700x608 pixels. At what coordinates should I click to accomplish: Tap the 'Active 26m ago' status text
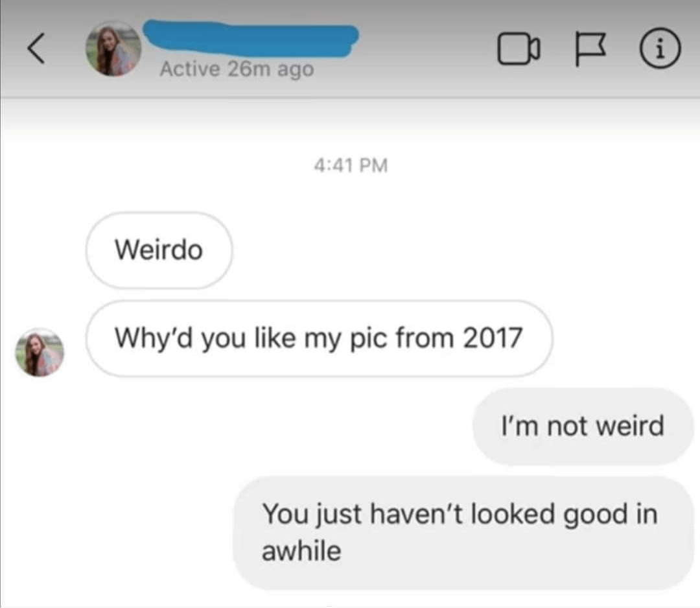point(237,69)
